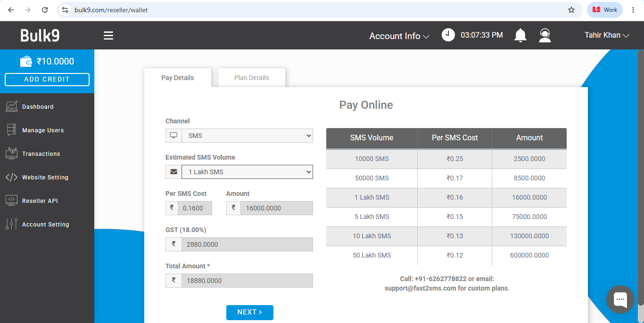Open the live chat bubble
644x323 pixels.
tap(620, 299)
